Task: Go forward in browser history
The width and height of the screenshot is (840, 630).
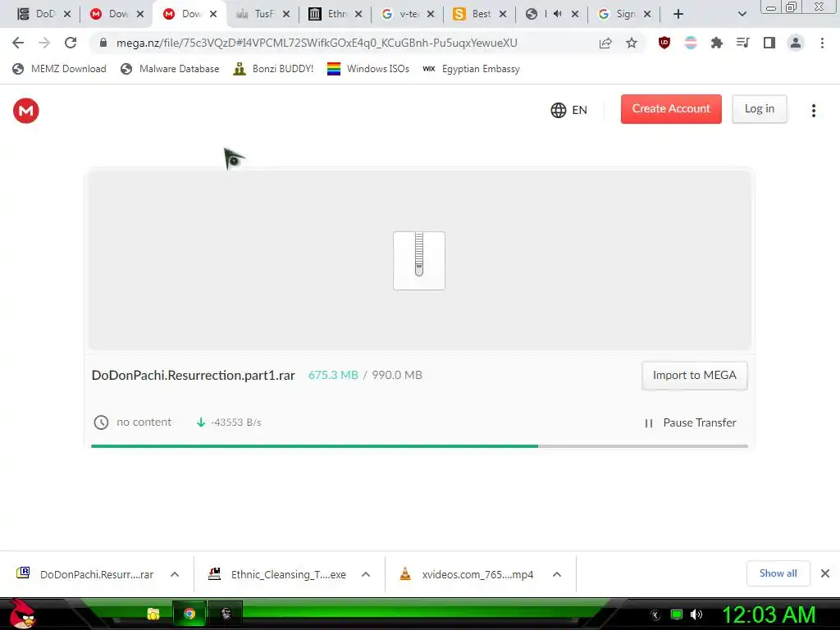Action: point(44,43)
